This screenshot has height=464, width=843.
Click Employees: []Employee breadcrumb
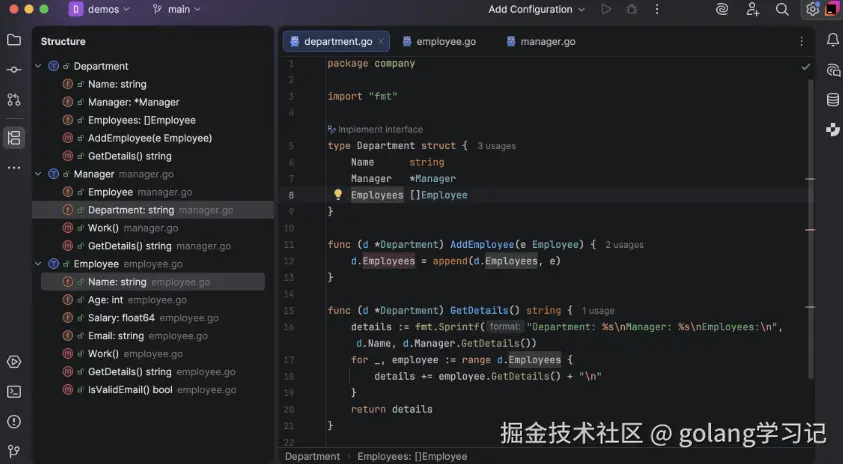pos(412,456)
